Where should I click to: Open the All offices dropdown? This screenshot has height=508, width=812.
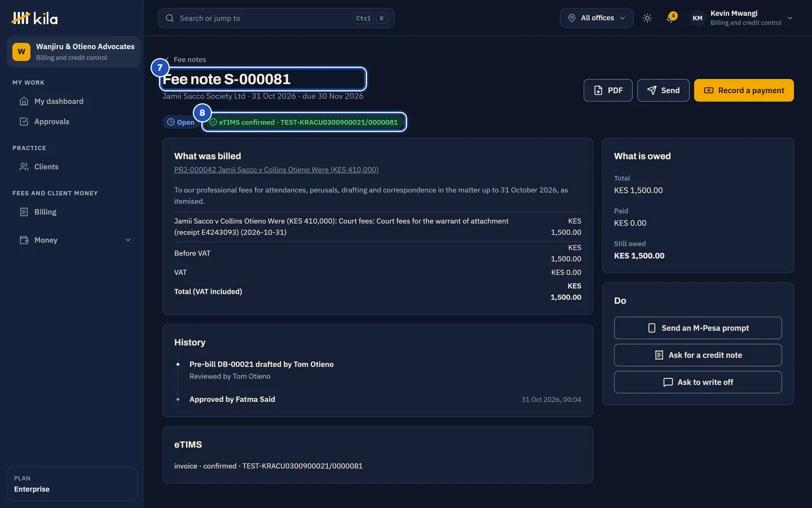click(597, 18)
